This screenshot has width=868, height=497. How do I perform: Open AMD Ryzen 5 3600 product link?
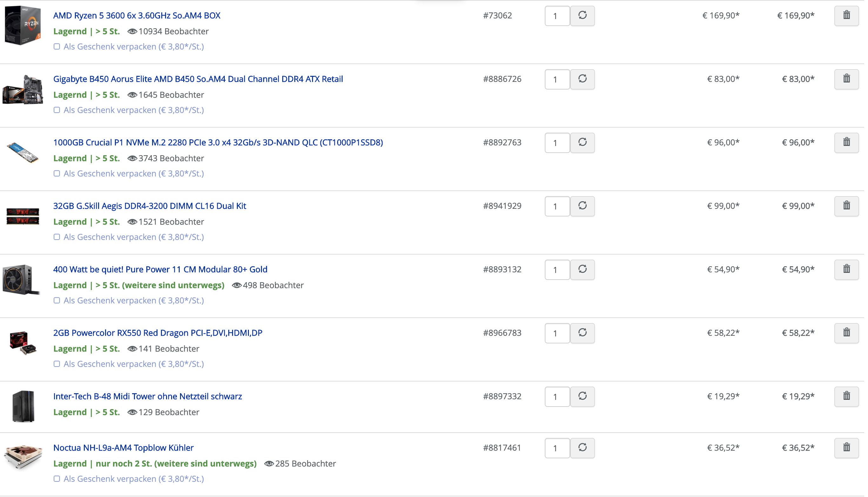click(x=137, y=16)
